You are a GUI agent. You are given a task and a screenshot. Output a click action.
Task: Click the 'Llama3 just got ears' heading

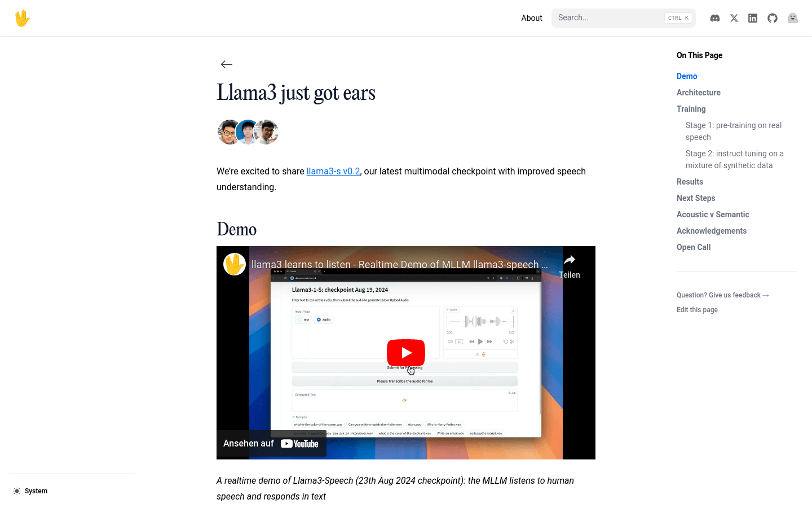tap(296, 93)
